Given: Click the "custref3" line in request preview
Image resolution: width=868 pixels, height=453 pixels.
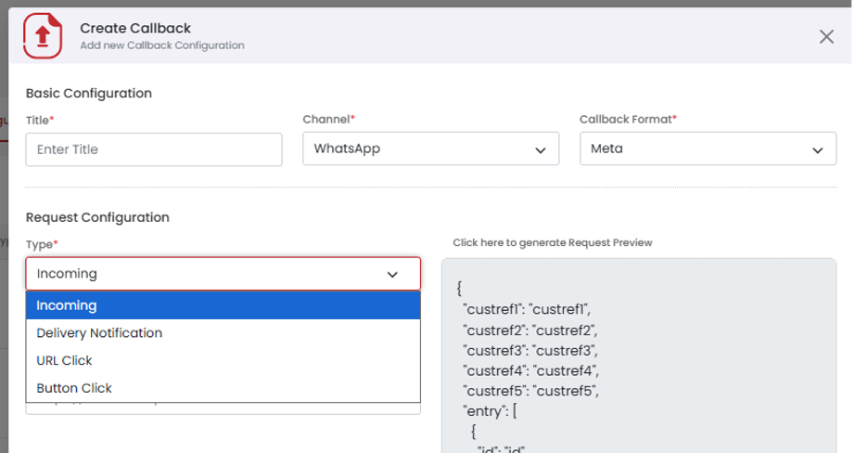Looking at the screenshot, I should click(530, 351).
